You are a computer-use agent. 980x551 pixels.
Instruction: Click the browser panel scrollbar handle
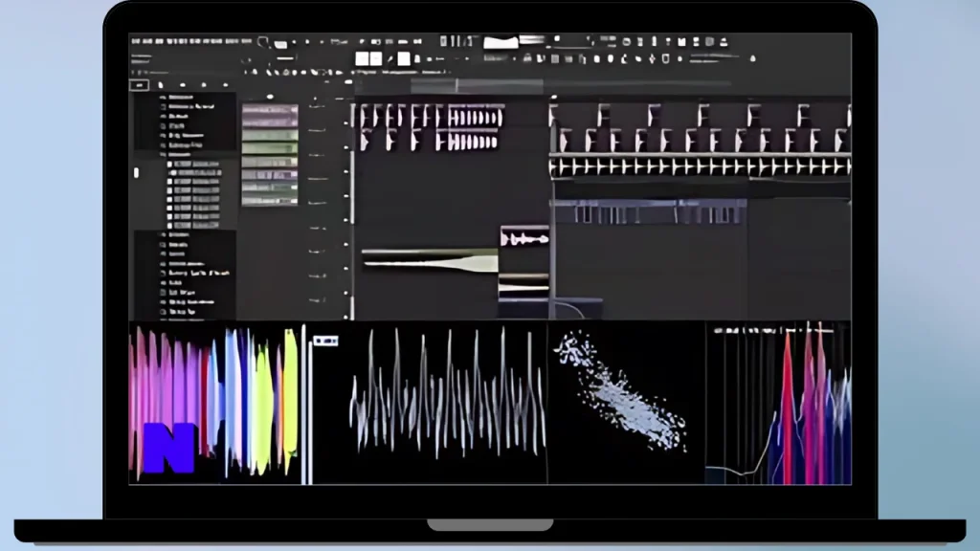point(136,172)
